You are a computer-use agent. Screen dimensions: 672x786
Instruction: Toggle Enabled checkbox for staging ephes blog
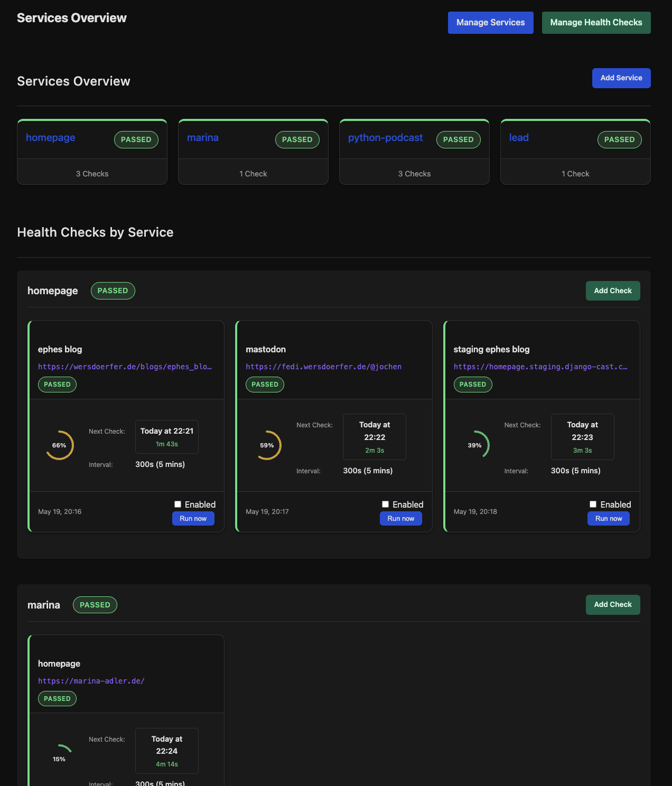coord(593,504)
